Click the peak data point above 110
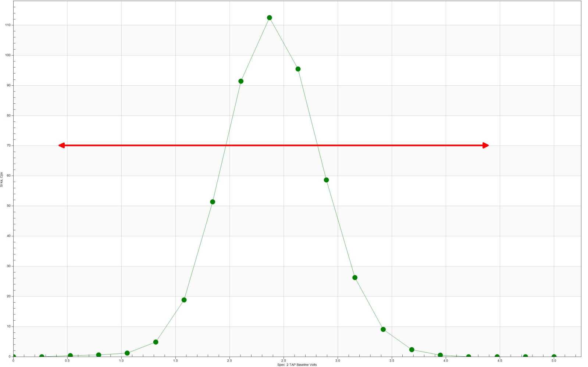The image size is (588, 367). coord(269,18)
